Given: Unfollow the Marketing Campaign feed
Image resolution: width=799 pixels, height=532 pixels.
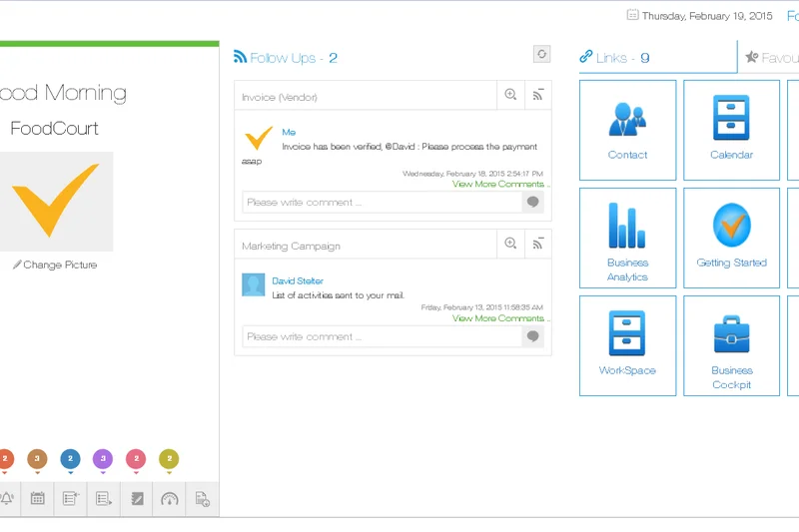Looking at the screenshot, I should click(x=538, y=244).
